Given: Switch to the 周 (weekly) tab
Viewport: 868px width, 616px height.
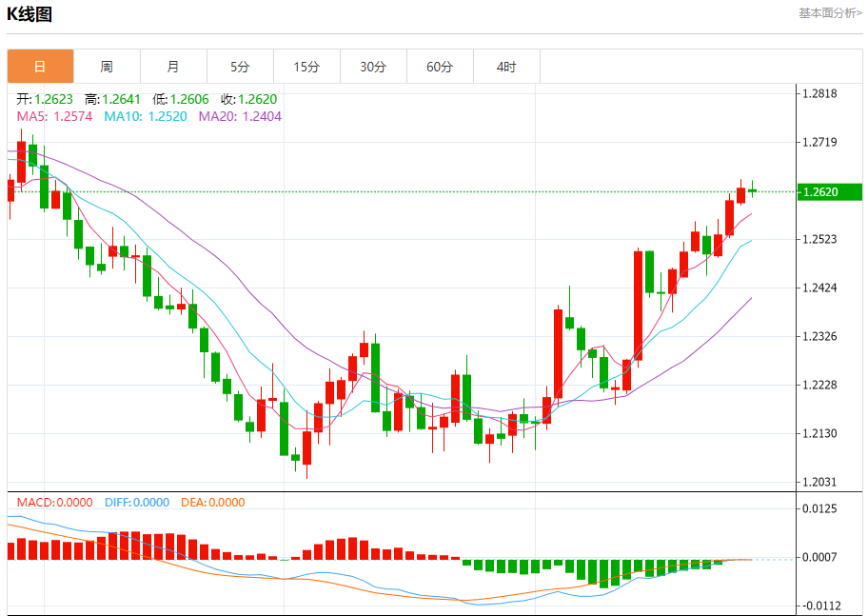Looking at the screenshot, I should coord(107,67).
